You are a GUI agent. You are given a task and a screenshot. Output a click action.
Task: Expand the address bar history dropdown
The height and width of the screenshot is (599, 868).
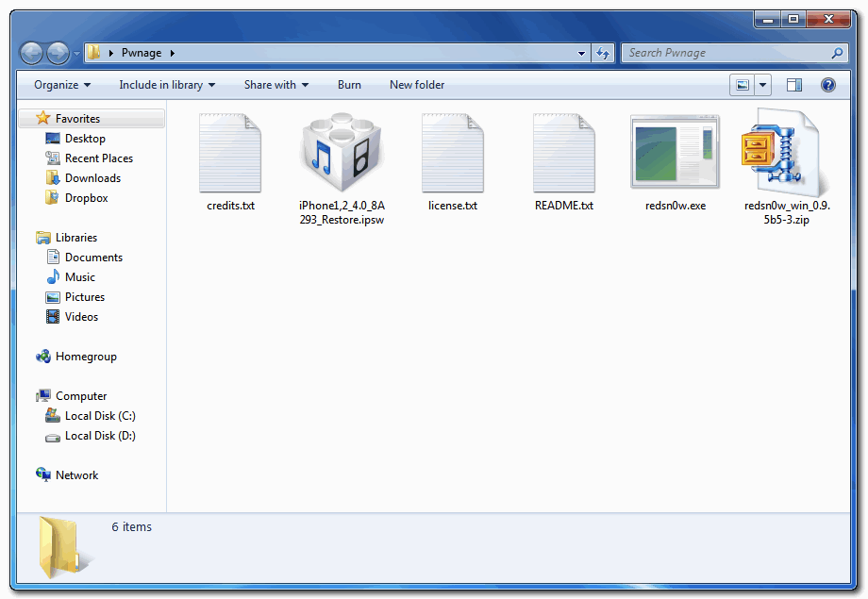[581, 53]
